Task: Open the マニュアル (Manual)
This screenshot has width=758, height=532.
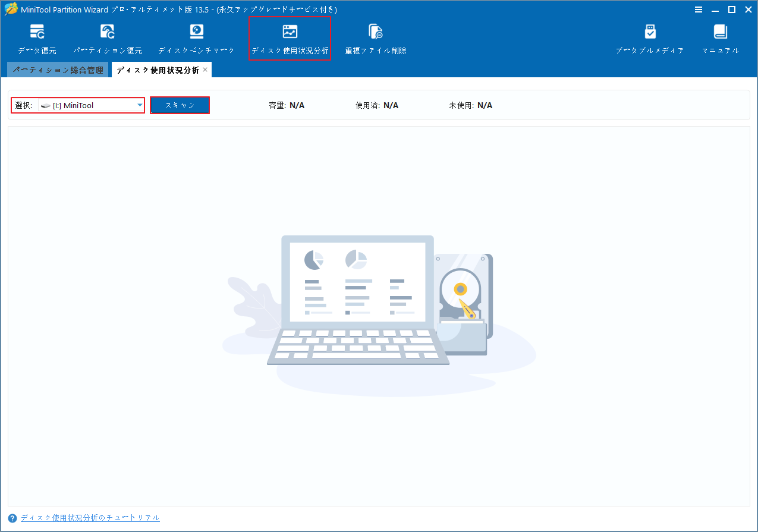Action: (720, 39)
